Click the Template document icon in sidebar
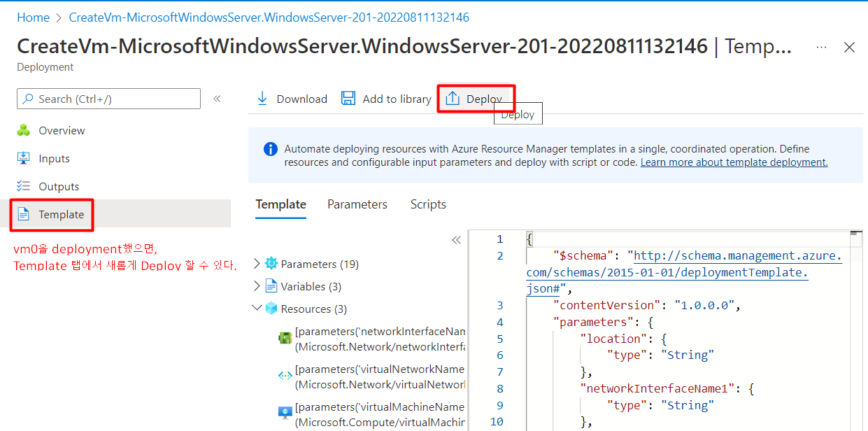 pyautogui.click(x=24, y=214)
